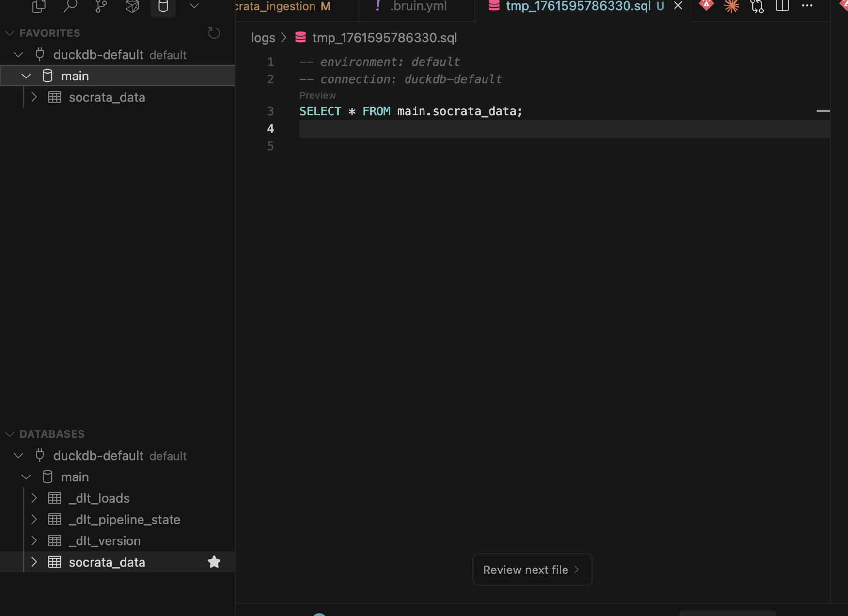This screenshot has height=616, width=848.
Task: Open the cube-shaped Bruin view icon
Action: (132, 6)
